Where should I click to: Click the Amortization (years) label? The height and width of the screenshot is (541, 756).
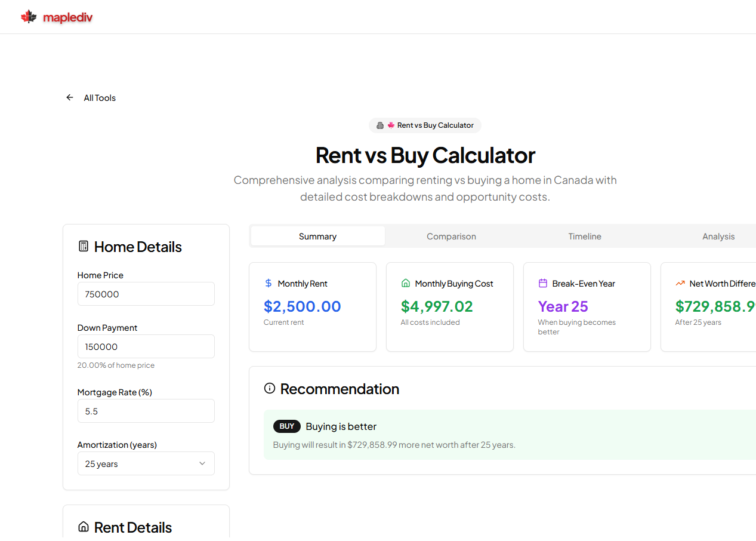tap(117, 445)
